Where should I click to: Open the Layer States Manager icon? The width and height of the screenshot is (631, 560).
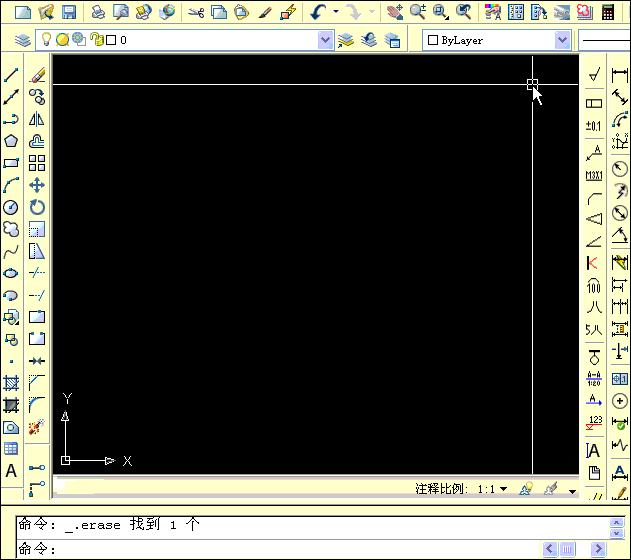tap(392, 40)
